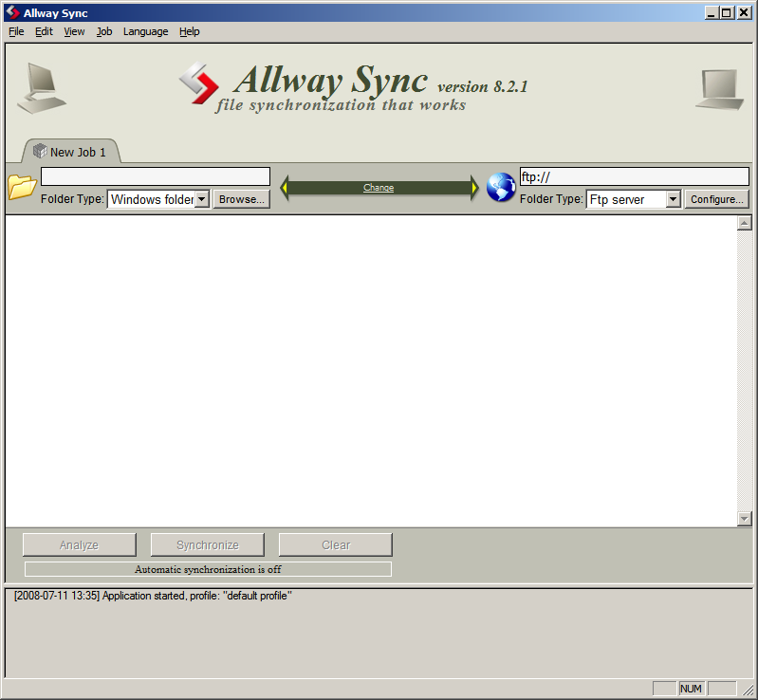758x700 pixels.
Task: Open the Language menu
Action: click(x=145, y=31)
